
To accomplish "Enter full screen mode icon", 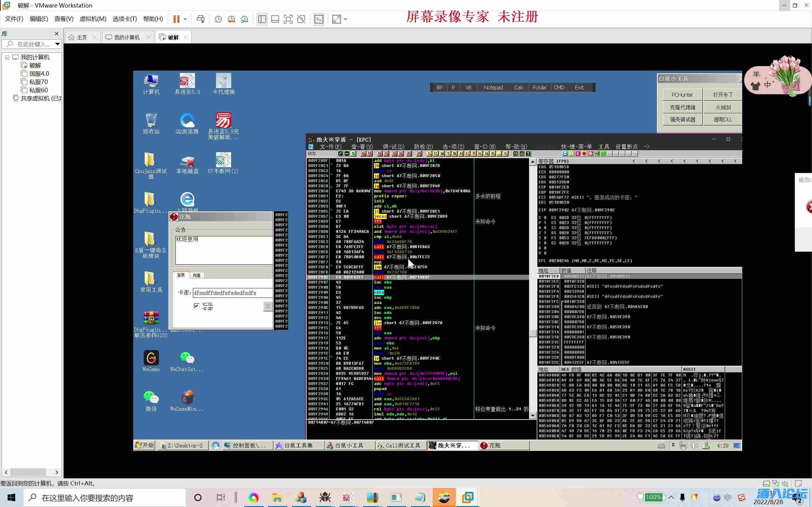I will (288, 19).
